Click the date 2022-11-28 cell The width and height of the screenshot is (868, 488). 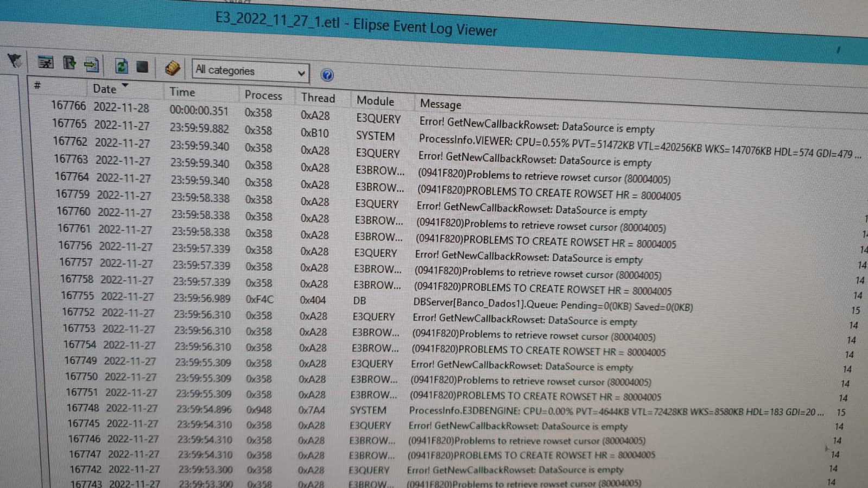click(x=121, y=107)
